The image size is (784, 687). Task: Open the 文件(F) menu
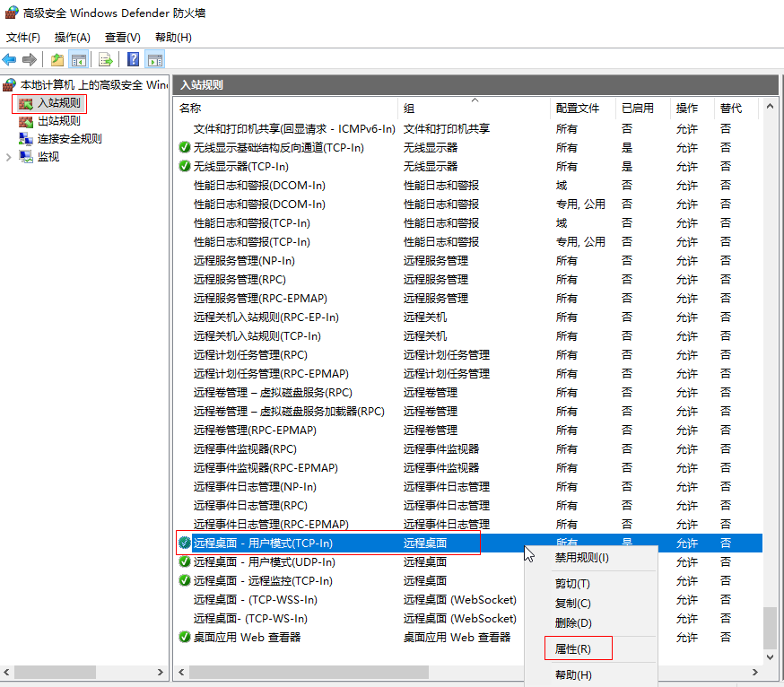click(23, 38)
